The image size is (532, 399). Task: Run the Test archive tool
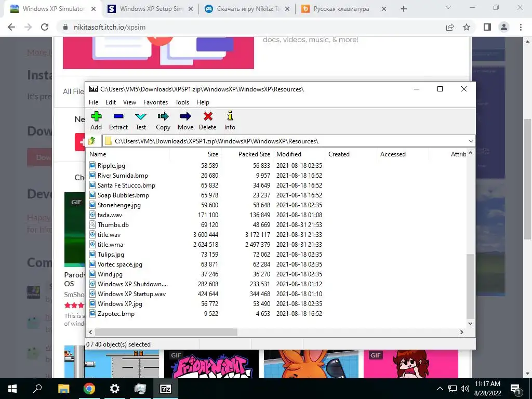coord(141,116)
